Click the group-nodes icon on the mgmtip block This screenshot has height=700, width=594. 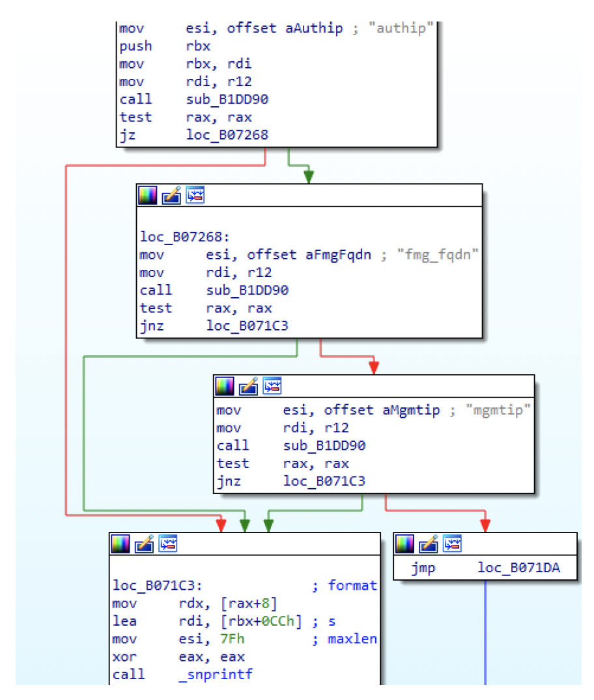tap(272, 386)
